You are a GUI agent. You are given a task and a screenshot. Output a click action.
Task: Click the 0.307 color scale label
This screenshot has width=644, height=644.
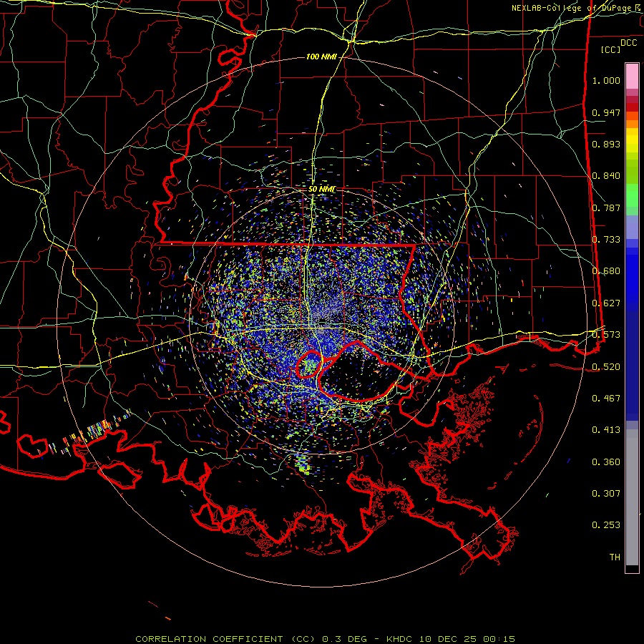coord(606,494)
